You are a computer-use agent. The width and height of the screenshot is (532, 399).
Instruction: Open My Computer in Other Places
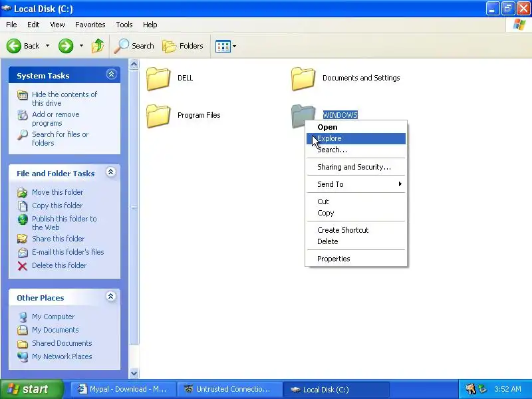coord(53,317)
